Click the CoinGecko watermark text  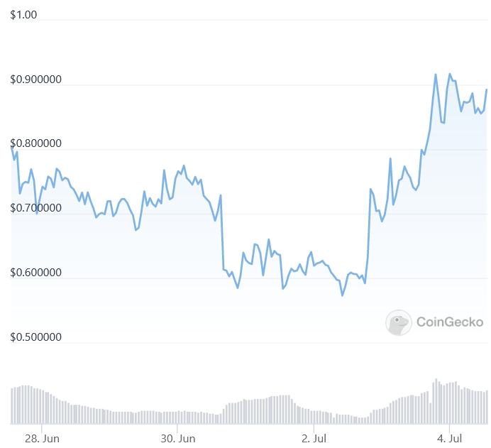point(450,322)
